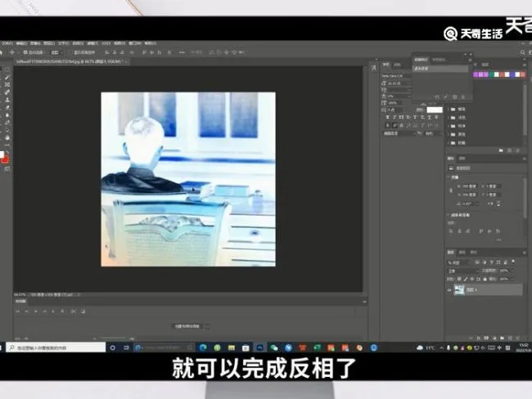Click link width and height chain icon
This screenshot has width=532, height=399.
pos(451,191)
